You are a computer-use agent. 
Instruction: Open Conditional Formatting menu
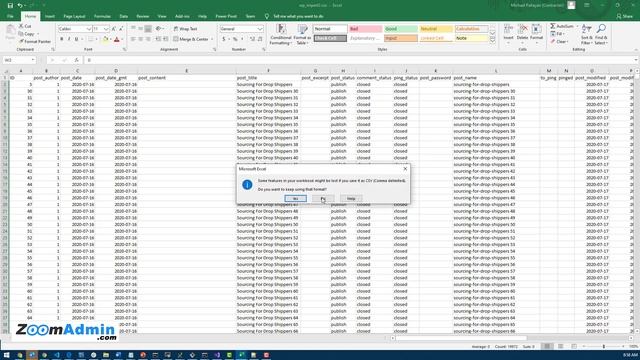281,34
